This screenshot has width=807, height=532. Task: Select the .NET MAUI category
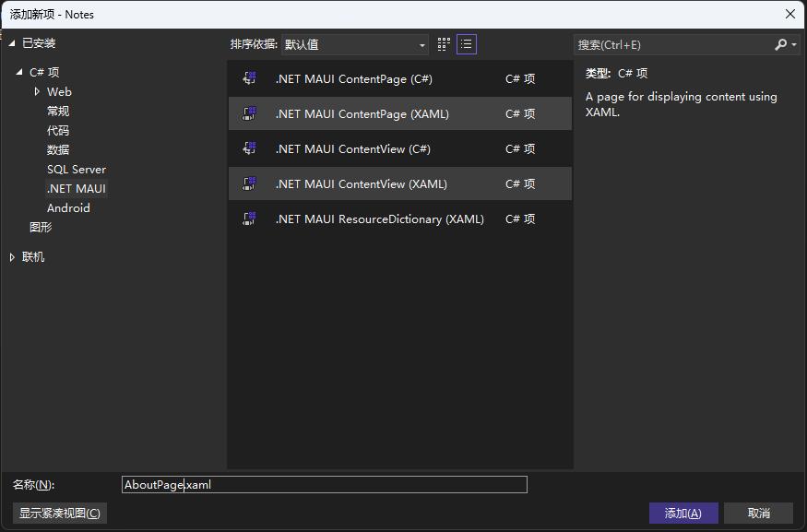pyautogui.click(x=77, y=189)
